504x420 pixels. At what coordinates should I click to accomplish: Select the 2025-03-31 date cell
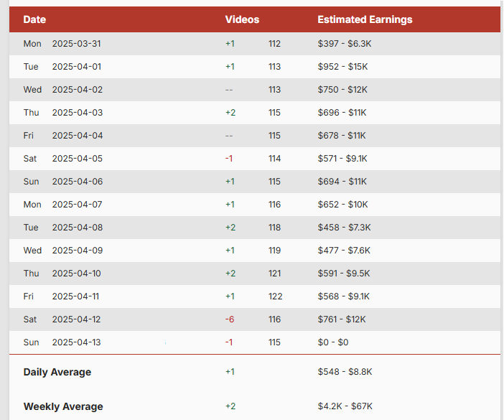77,44
